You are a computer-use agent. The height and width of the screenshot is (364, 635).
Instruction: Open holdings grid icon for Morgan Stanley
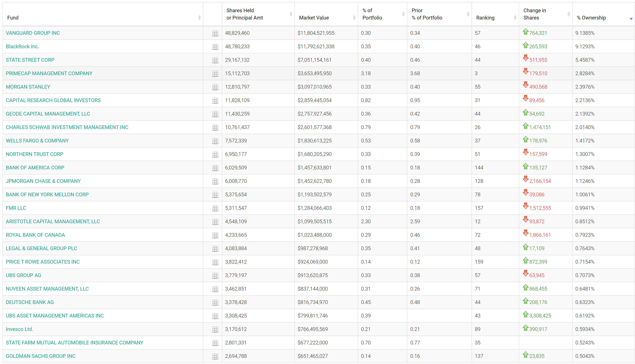(x=215, y=87)
